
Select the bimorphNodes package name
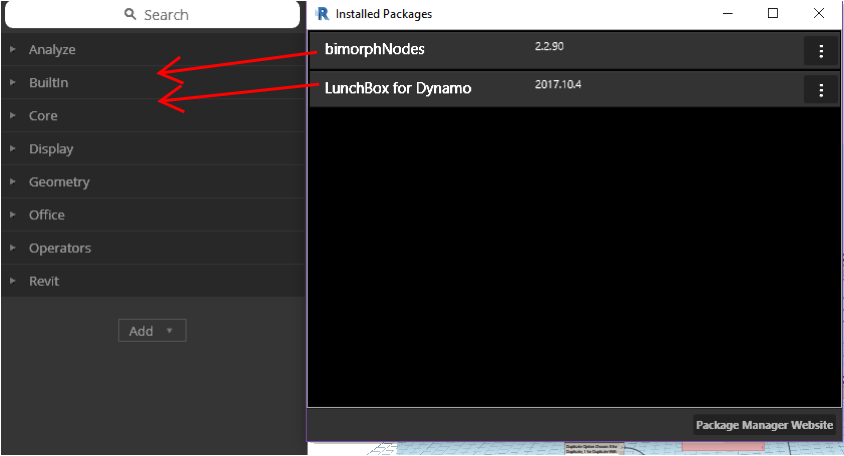(x=375, y=49)
